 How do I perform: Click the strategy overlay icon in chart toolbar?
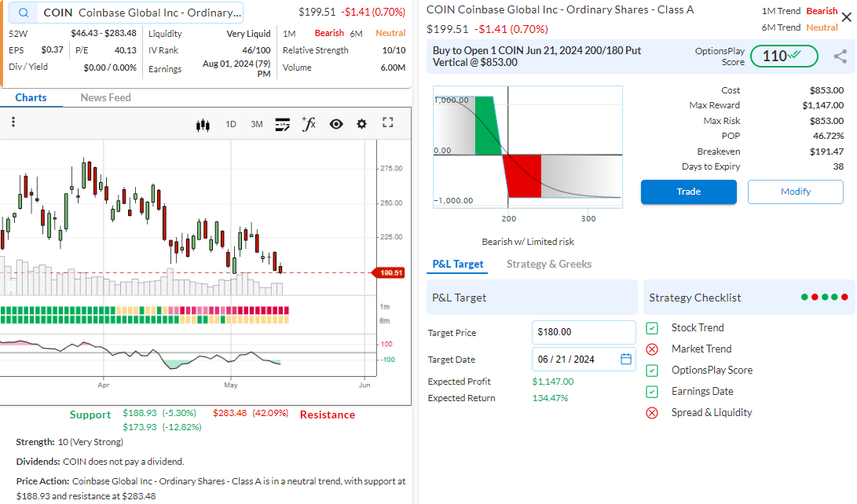pos(283,125)
